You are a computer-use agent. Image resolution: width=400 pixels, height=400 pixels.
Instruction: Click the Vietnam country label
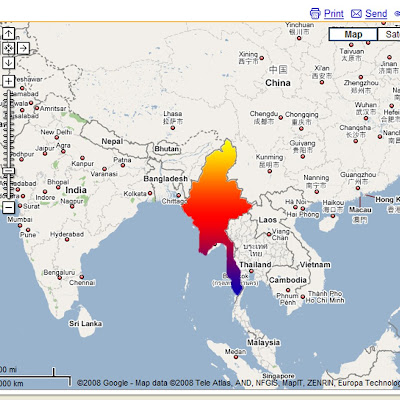pyautogui.click(x=315, y=265)
